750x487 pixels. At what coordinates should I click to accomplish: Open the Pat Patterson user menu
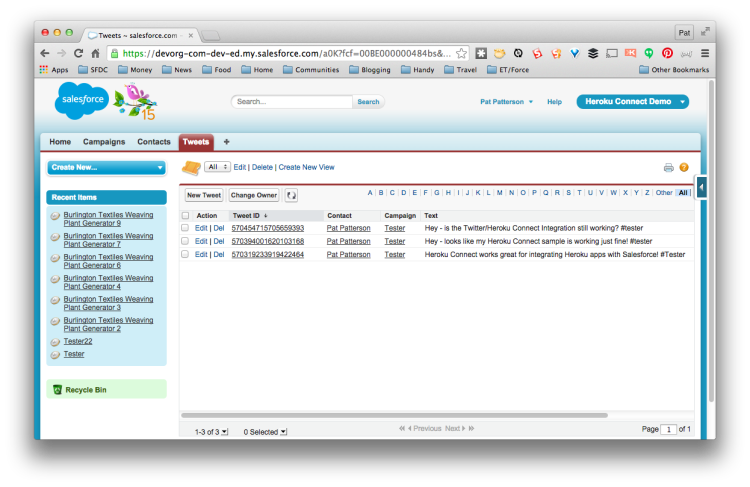click(506, 102)
